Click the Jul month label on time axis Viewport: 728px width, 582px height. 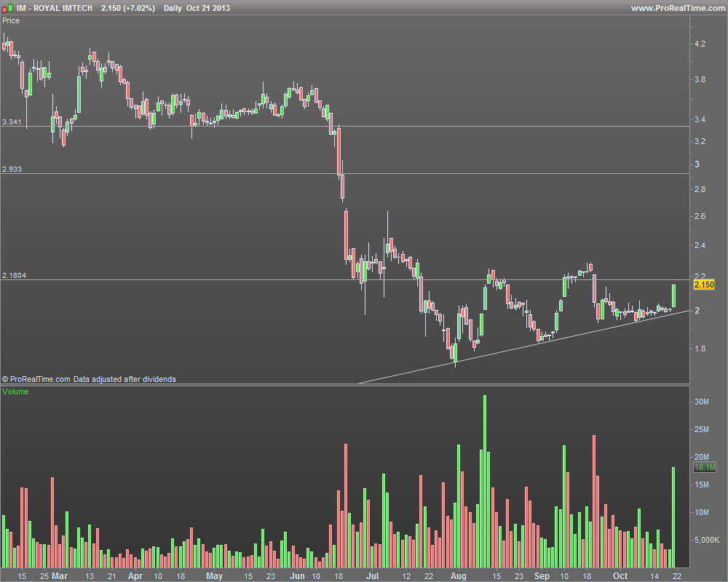372,576
